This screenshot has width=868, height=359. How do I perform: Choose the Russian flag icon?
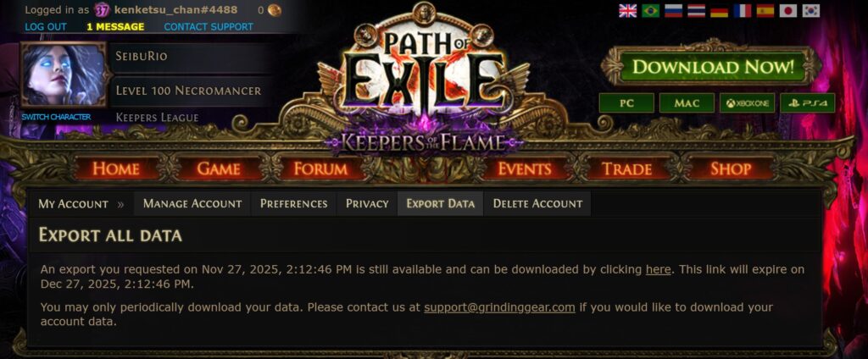[x=674, y=10]
